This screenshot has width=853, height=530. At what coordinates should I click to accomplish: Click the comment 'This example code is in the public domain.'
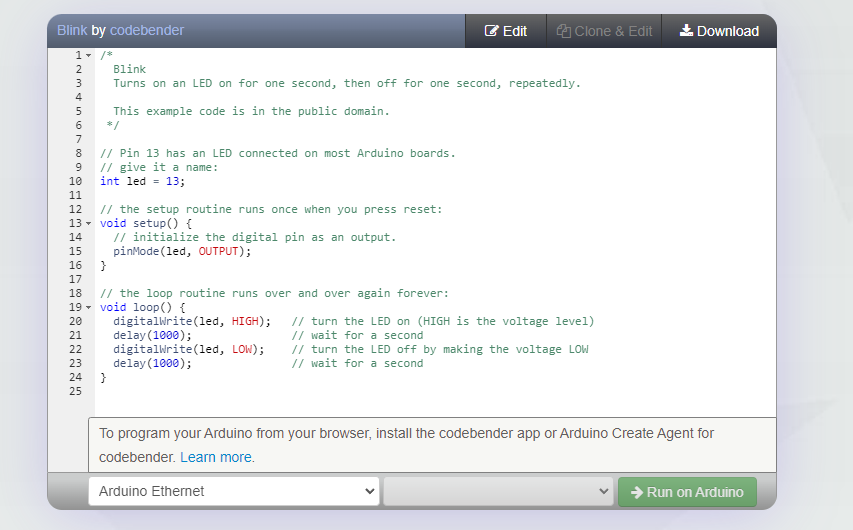coord(251,111)
